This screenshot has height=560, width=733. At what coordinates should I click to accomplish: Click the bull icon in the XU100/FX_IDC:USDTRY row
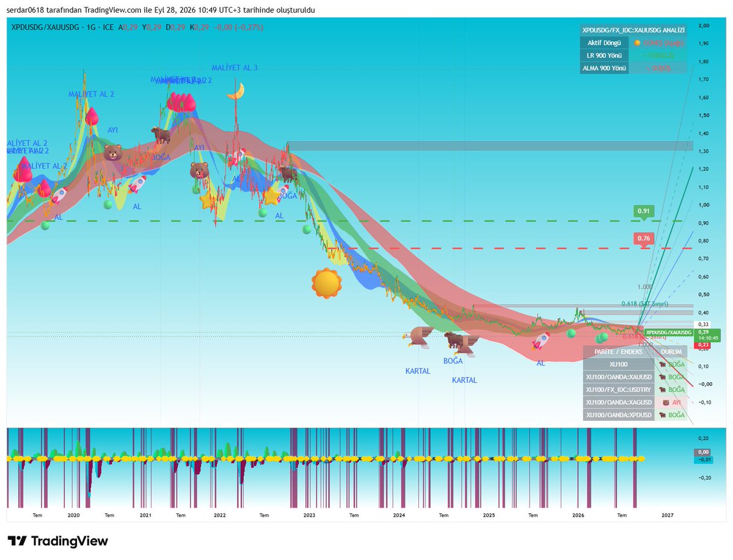662,390
